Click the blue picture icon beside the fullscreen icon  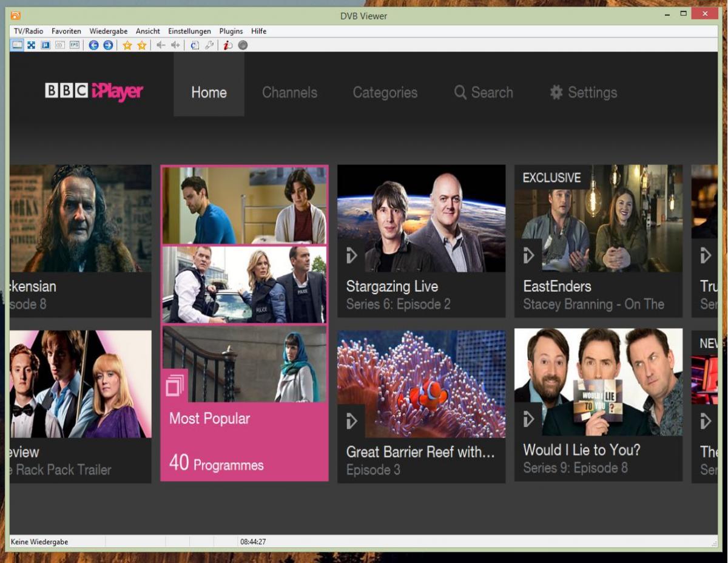pos(45,45)
